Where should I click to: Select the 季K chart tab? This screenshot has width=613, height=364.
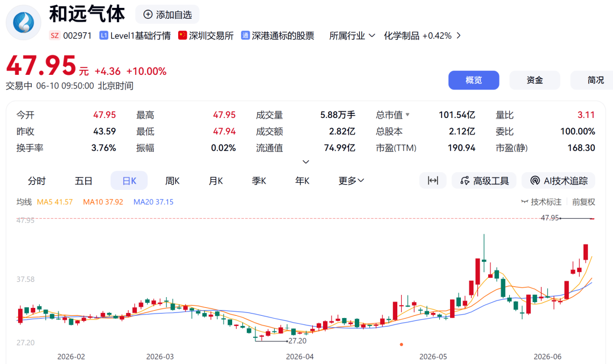coord(259,181)
